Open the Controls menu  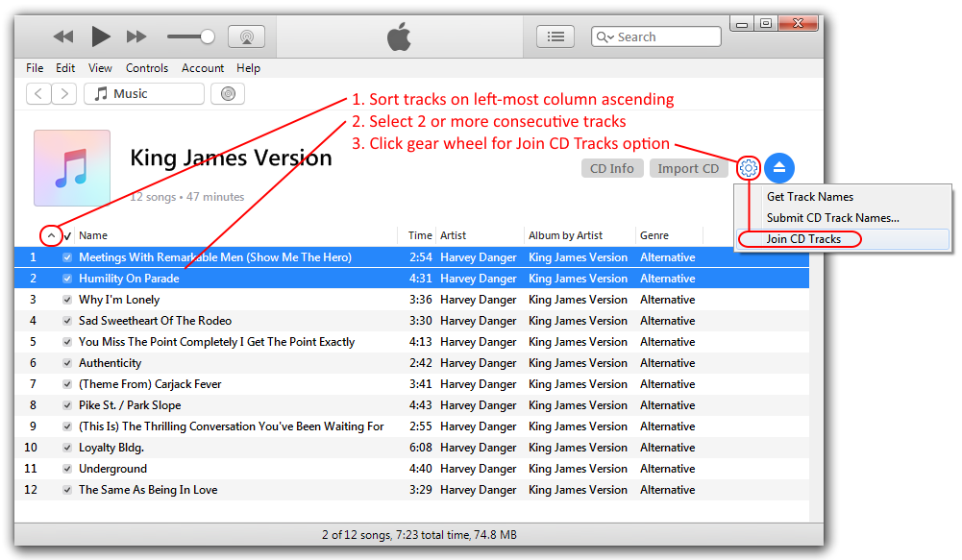click(x=147, y=68)
